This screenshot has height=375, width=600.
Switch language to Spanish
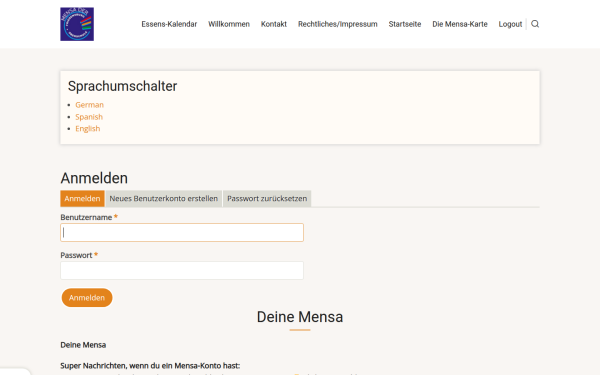pos(89,117)
